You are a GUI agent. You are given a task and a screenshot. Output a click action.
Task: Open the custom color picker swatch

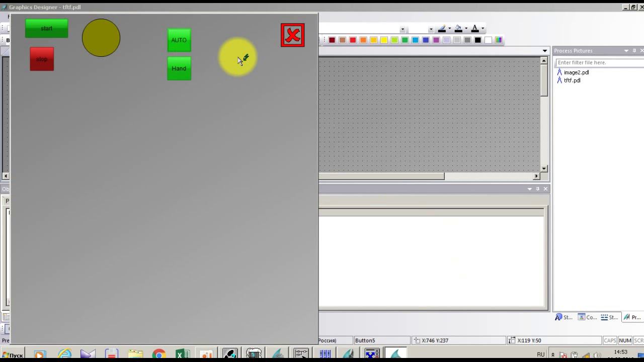tap(499, 40)
